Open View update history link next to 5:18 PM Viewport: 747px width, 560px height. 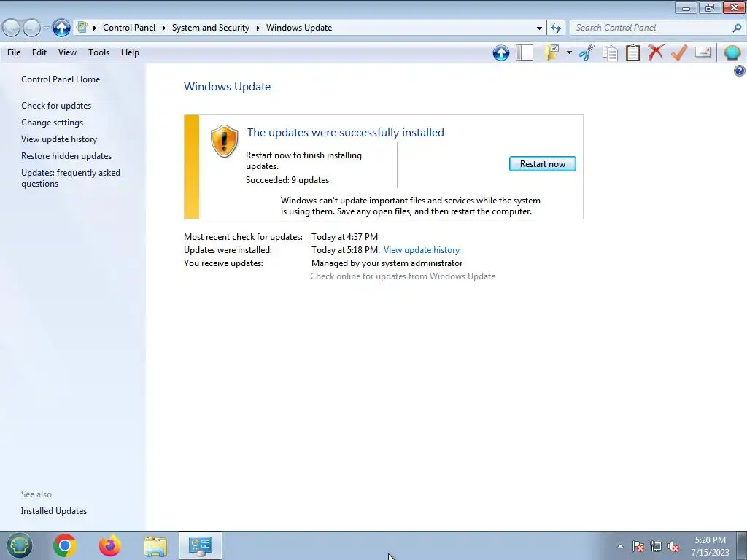click(422, 250)
